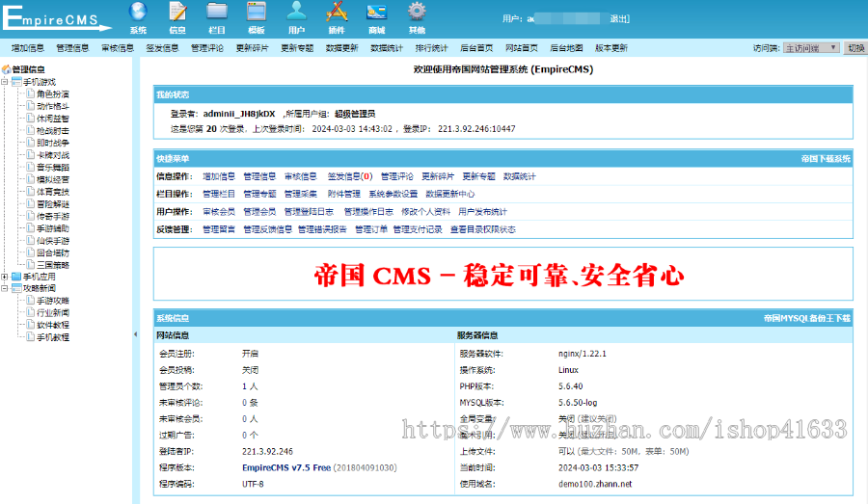Click page icon beside 手游攻略

click(31, 301)
